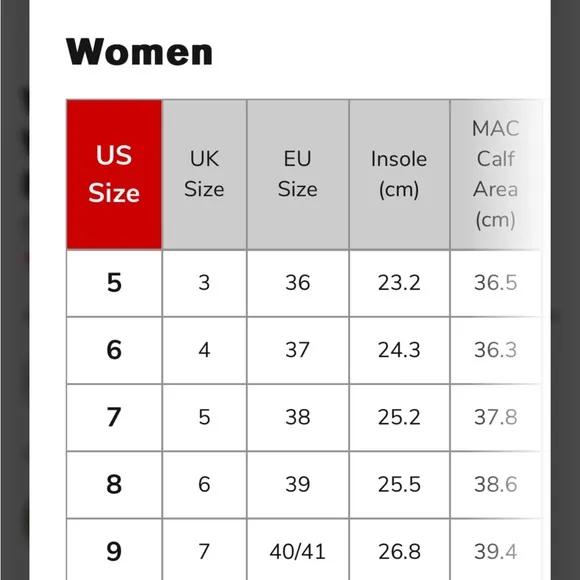The height and width of the screenshot is (580, 580).
Task: Click the calf area 36.5 cell
Action: 496,283
